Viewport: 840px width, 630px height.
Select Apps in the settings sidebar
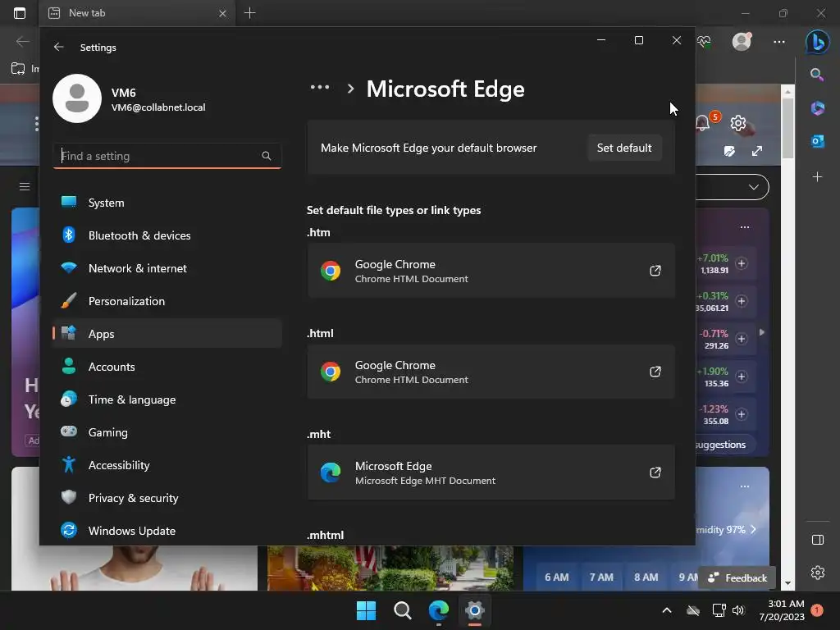[167, 333]
